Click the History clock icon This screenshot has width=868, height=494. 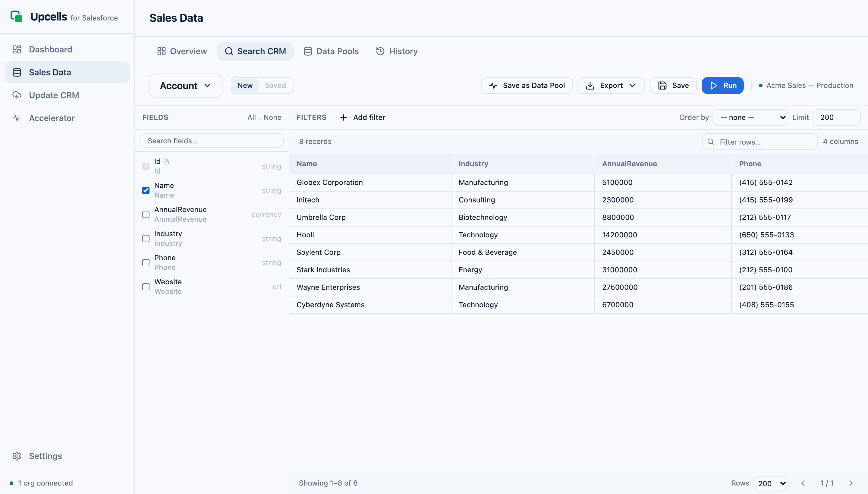380,51
